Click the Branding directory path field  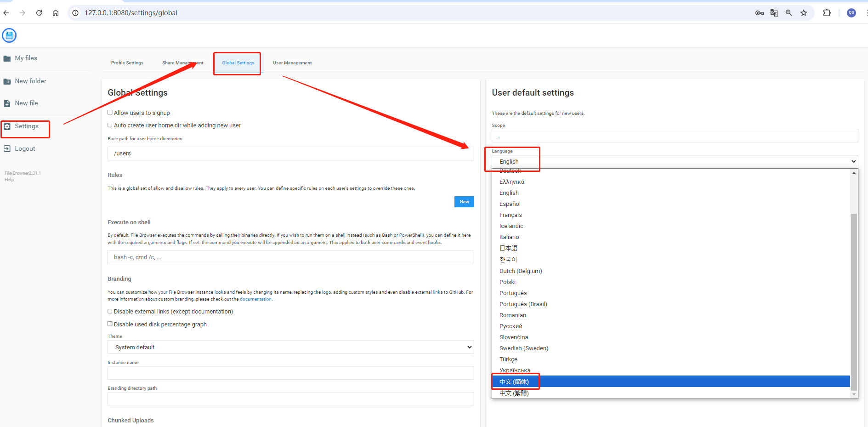[x=290, y=399]
